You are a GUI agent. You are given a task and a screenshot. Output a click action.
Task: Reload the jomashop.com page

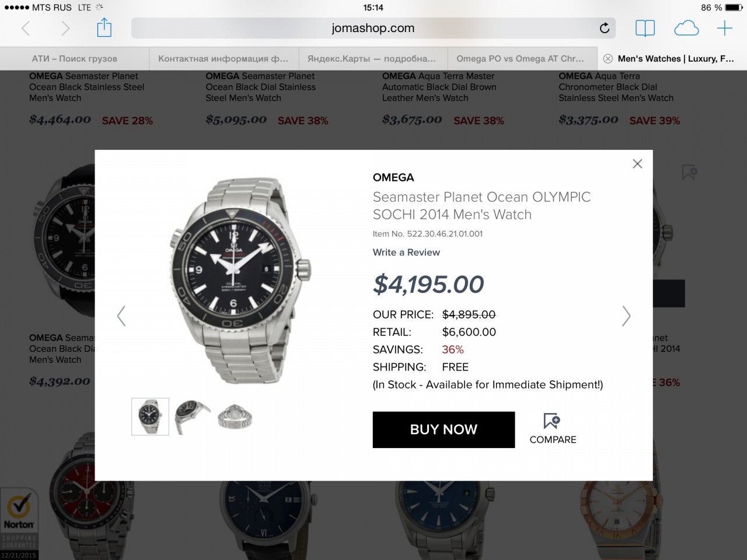coord(605,28)
